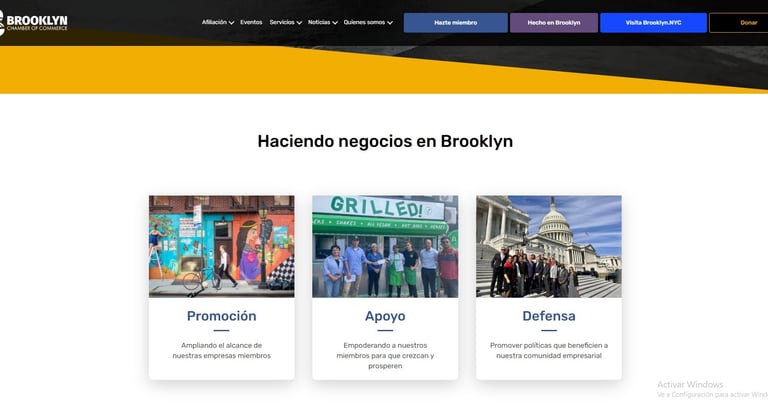Expand the chevron next to Servicios
Image resolution: width=768 pixels, height=404 pixels.
click(299, 23)
